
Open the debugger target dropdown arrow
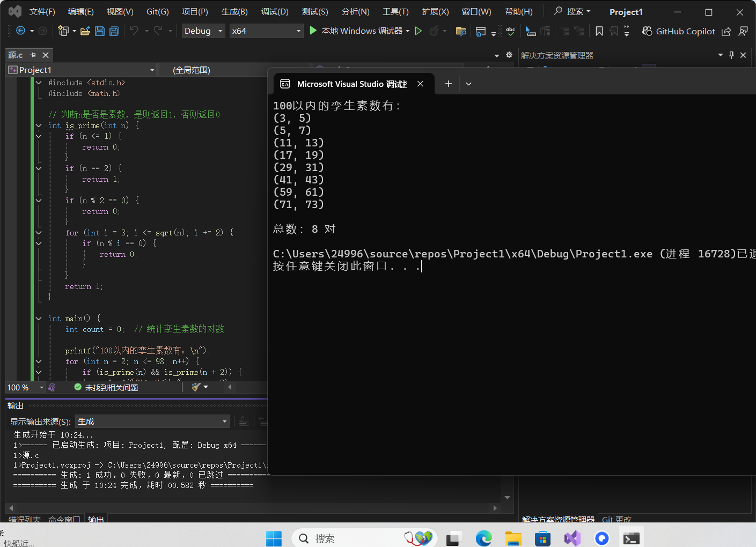(x=408, y=31)
